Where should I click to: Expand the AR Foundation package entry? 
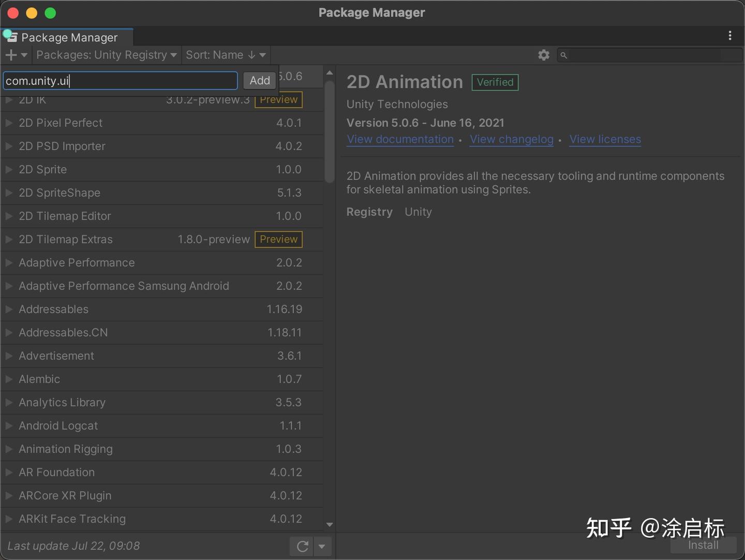[x=9, y=472]
